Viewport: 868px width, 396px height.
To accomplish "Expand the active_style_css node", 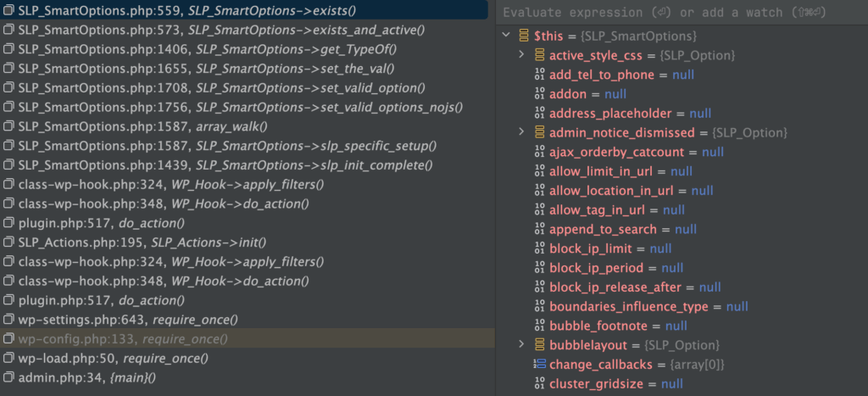I will coord(521,55).
